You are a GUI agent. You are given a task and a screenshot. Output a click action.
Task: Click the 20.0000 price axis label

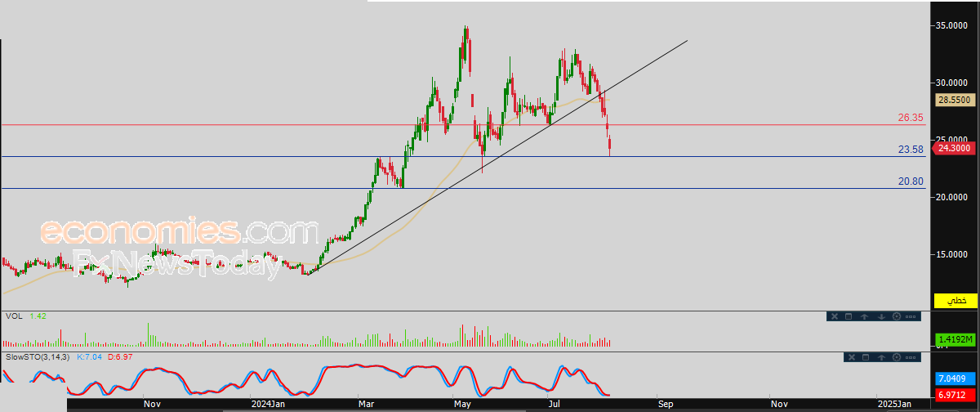coord(952,197)
